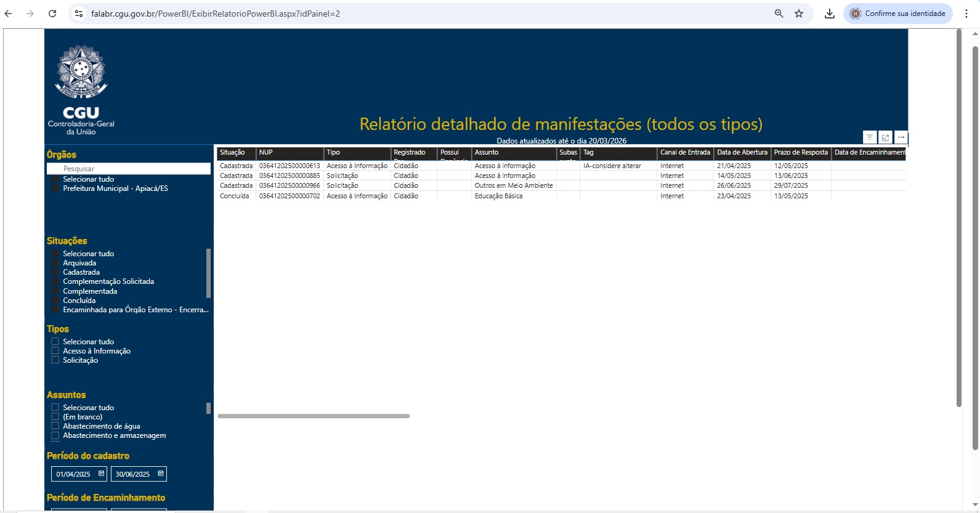Sort by the 'NUP' column header

pos(290,153)
